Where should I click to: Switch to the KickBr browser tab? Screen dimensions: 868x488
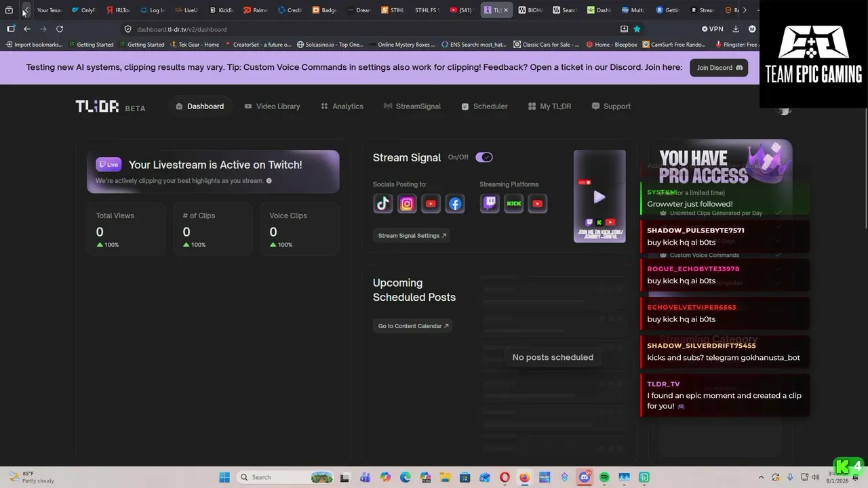[x=221, y=10]
